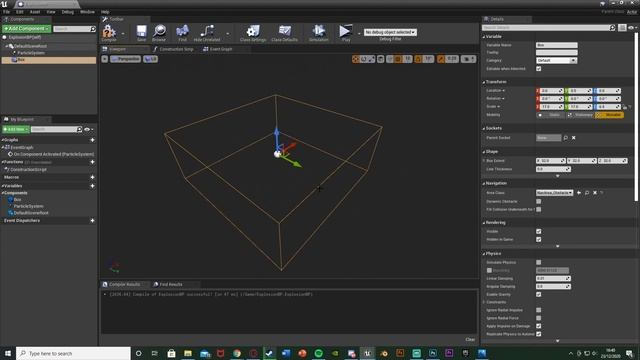Save the blueprint with the Save icon

pos(142,32)
